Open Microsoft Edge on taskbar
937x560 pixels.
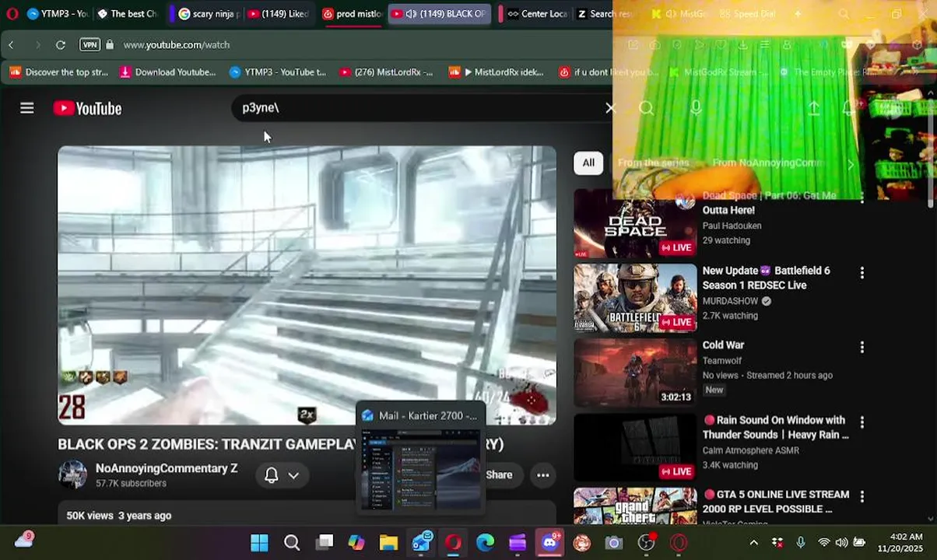point(486,542)
